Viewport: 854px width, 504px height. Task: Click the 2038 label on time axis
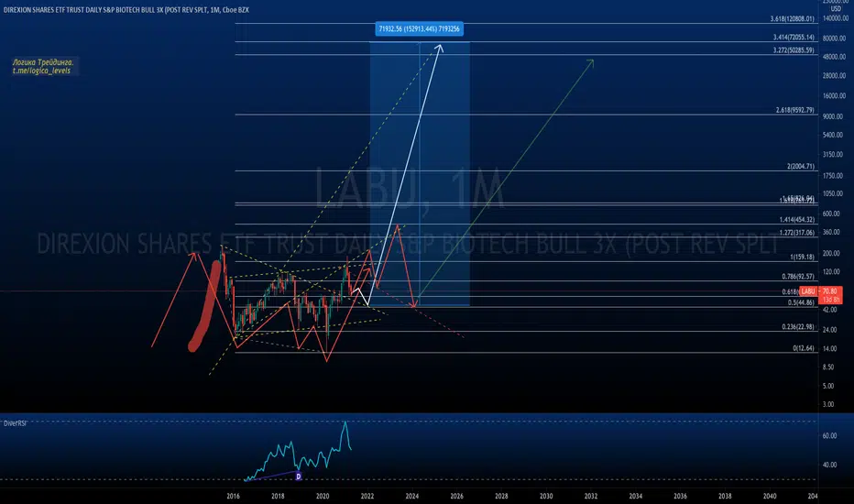[725, 497]
